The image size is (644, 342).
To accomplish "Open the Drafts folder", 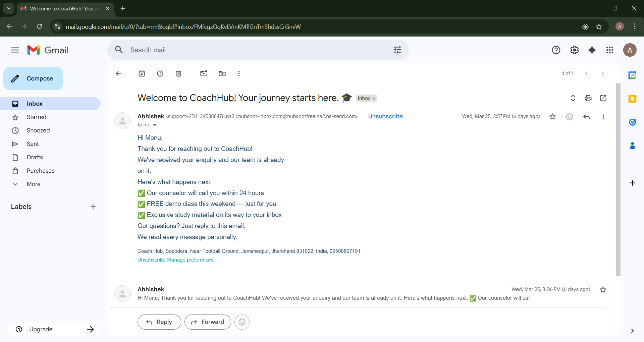I will 35,157.
